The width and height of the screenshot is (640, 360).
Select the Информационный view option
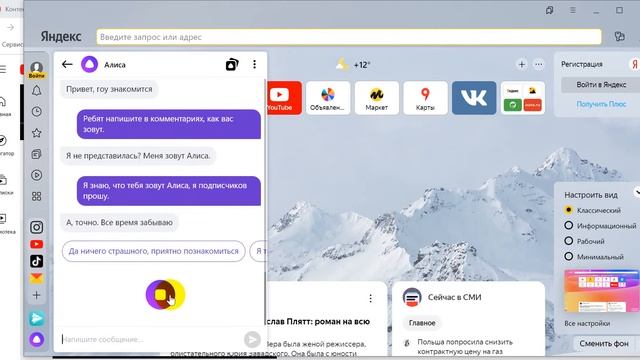pos(600,226)
